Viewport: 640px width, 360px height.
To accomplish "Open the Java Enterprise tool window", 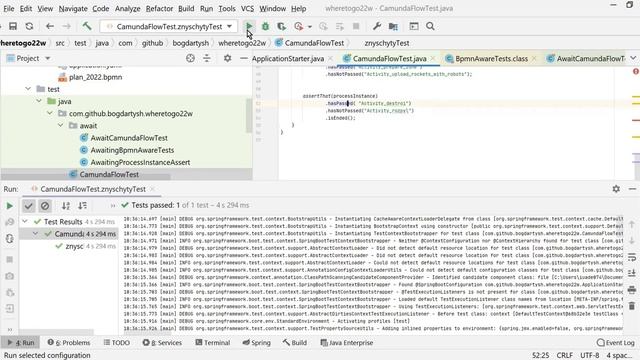I will (347, 343).
